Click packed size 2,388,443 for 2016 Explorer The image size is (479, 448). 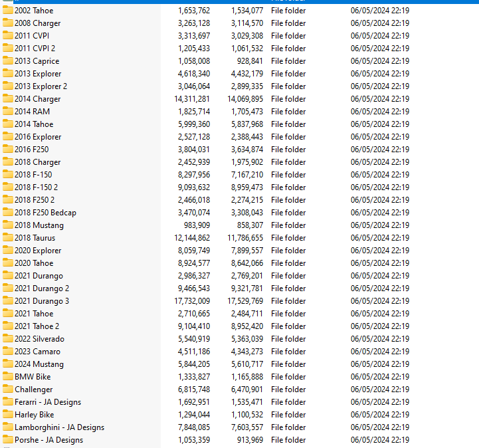tap(247, 137)
